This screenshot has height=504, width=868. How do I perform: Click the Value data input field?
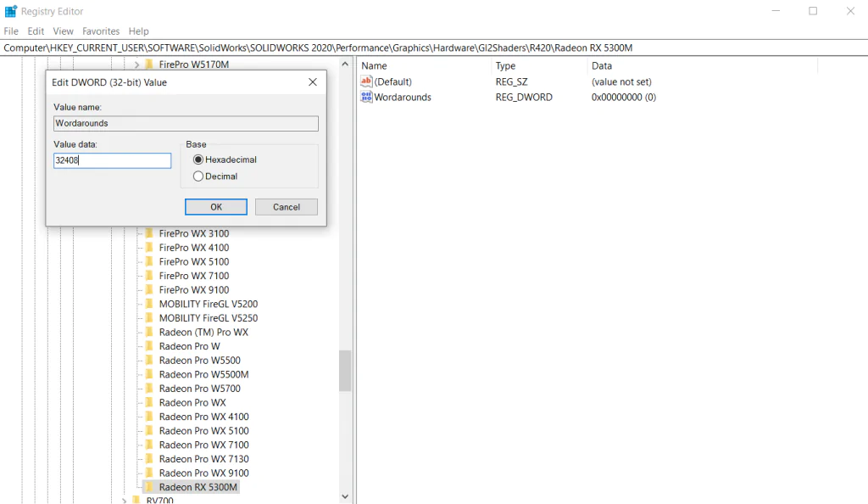coord(113,160)
